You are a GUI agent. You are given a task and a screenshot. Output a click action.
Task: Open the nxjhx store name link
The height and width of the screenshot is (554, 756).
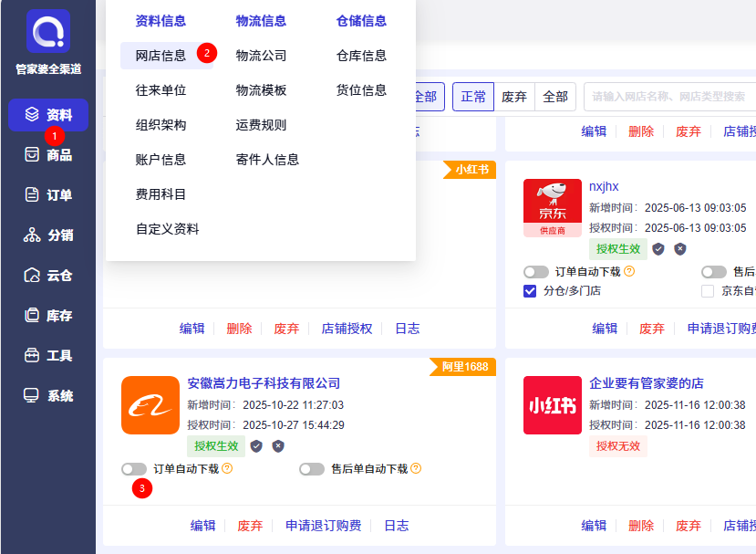coord(604,186)
